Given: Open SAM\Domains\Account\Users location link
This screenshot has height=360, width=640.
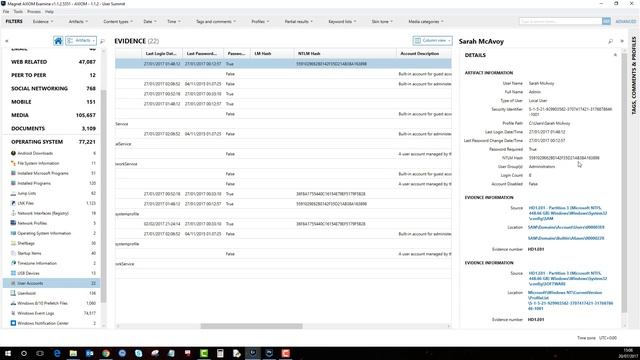Looking at the screenshot, I should pos(566,227).
